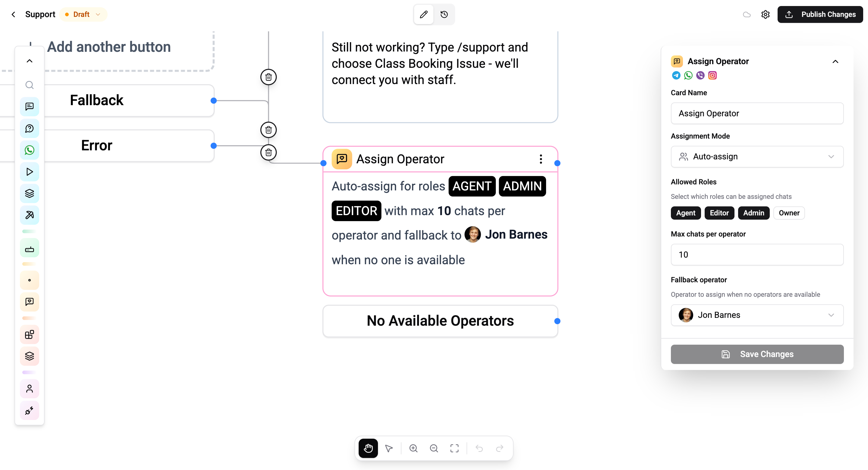The height and width of the screenshot is (470, 868).
Task: Deselect the Editor role chip
Action: pos(719,213)
